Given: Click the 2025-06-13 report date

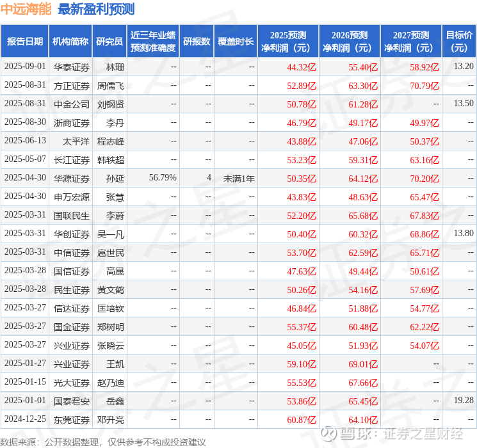Looking at the screenshot, I should click(x=25, y=141).
